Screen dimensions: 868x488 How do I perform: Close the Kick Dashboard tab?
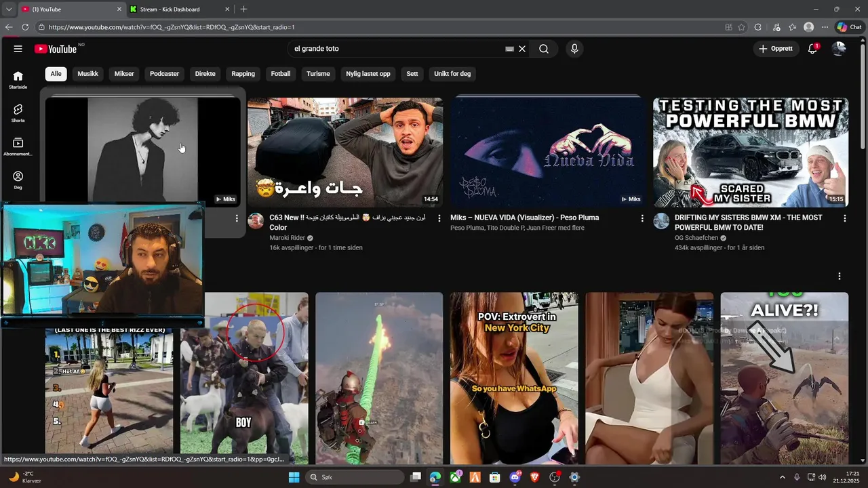(227, 9)
